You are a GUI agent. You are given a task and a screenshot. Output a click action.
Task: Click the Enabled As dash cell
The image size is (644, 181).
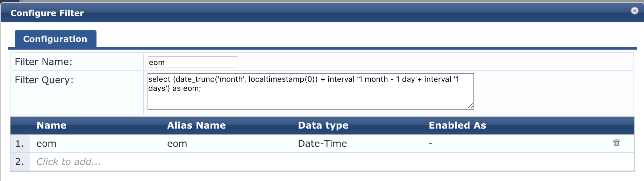431,144
